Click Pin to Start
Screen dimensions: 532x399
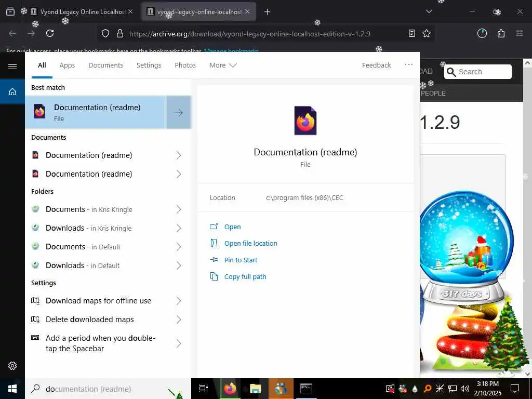241,260
